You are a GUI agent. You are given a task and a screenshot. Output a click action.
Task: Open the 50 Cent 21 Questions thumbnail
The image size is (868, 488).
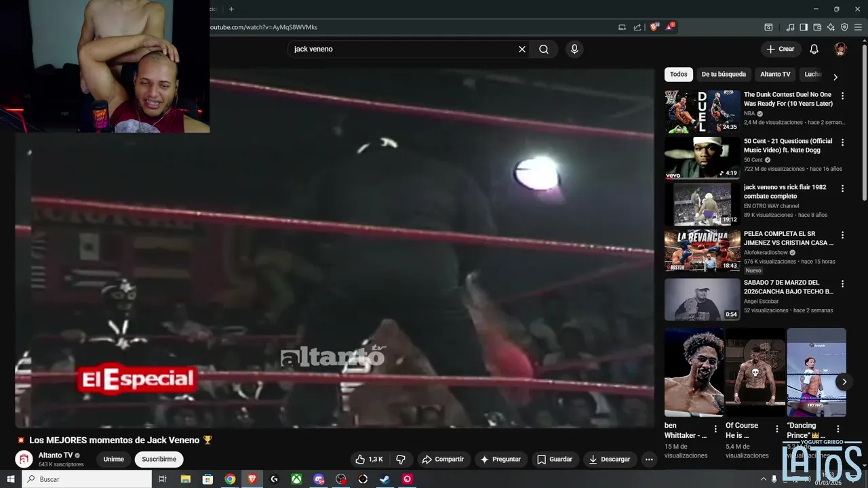[x=703, y=158]
